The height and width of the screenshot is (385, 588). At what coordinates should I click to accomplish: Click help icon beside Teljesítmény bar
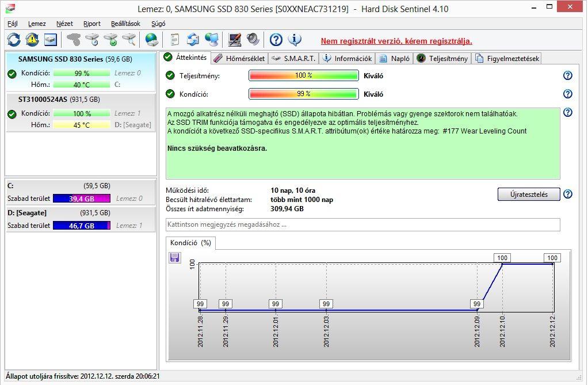568,75
